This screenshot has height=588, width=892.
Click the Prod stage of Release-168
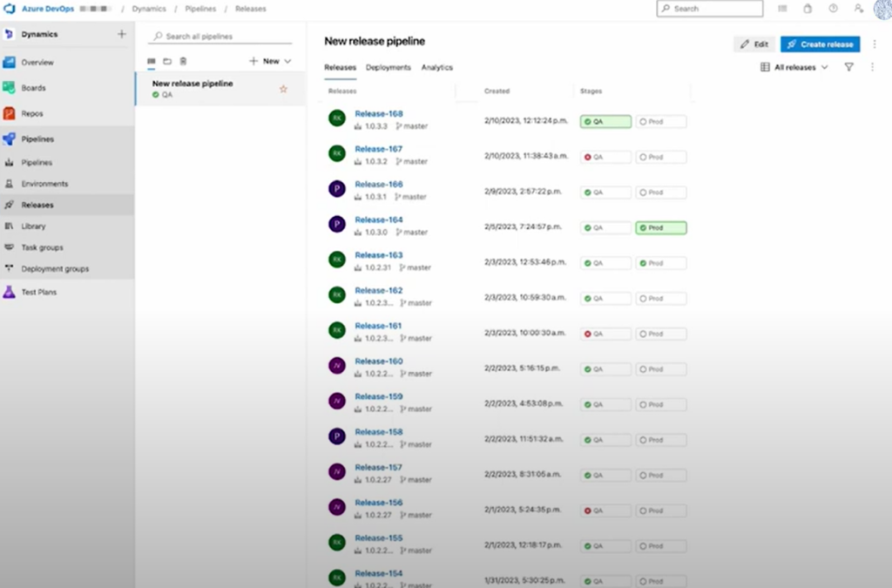tap(660, 122)
